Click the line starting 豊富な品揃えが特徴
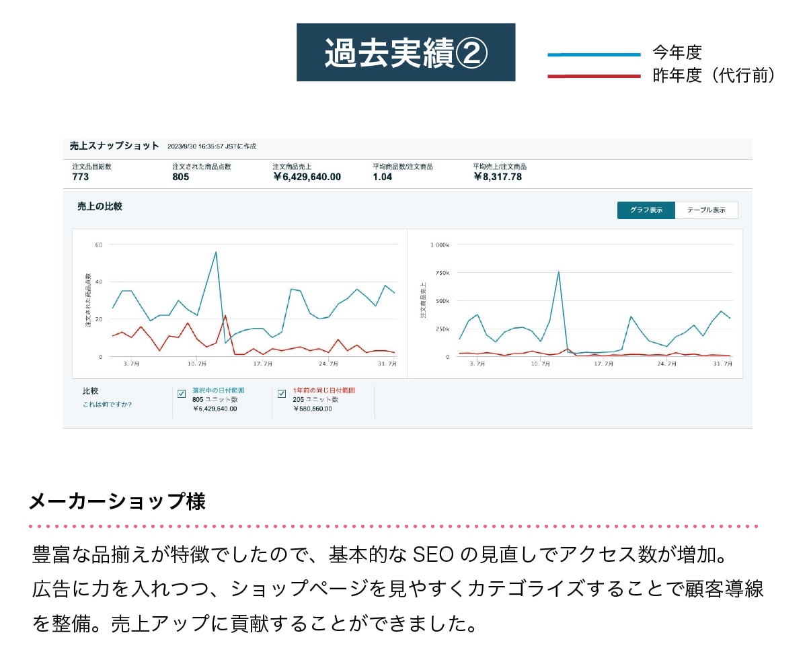 click(x=379, y=555)
